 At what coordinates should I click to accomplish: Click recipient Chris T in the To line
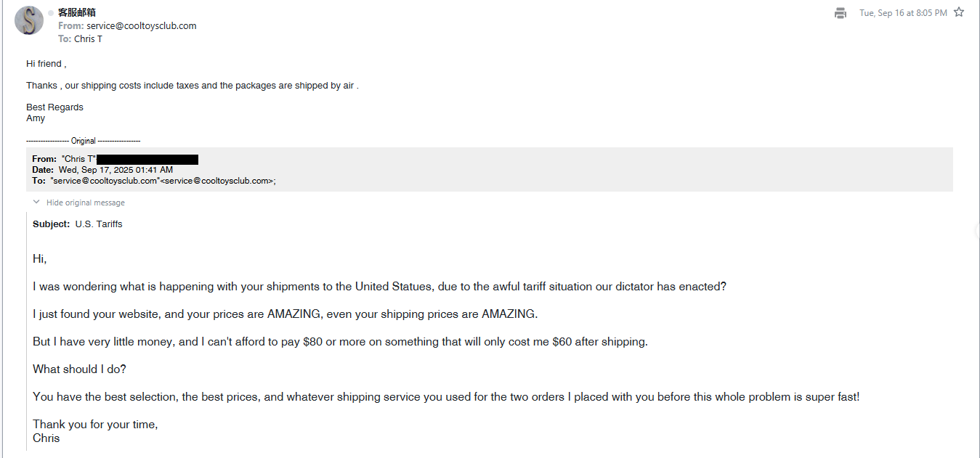pos(88,39)
